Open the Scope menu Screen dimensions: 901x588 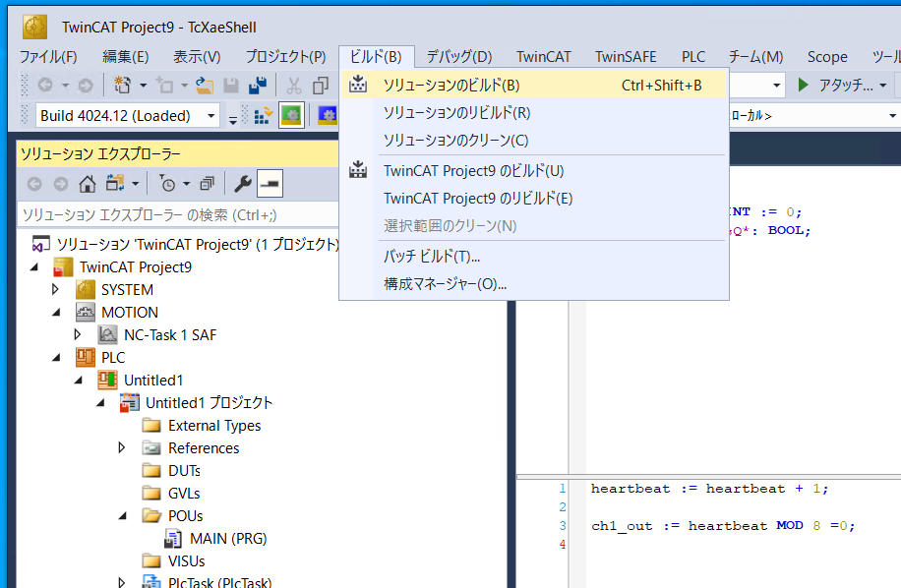click(x=827, y=56)
